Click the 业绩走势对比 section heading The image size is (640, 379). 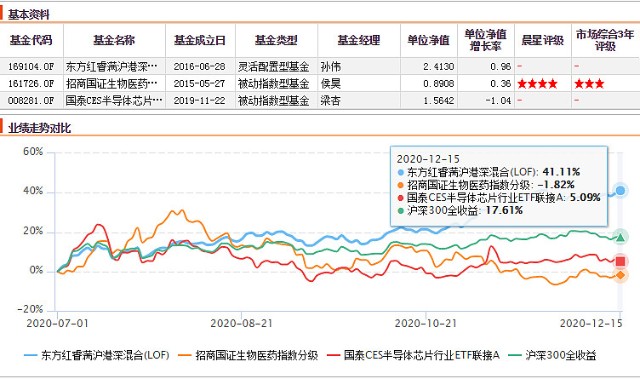40,128
